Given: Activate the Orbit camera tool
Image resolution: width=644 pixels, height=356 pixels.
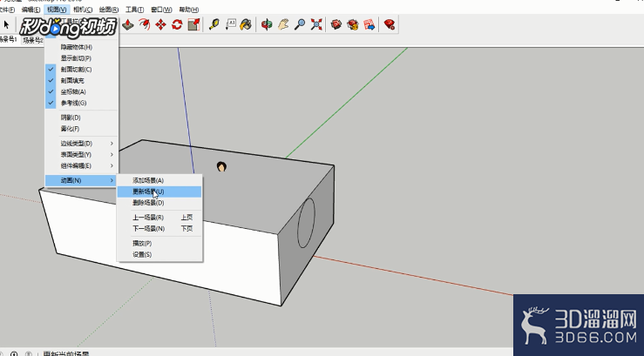Looking at the screenshot, I should pyautogui.click(x=267, y=24).
